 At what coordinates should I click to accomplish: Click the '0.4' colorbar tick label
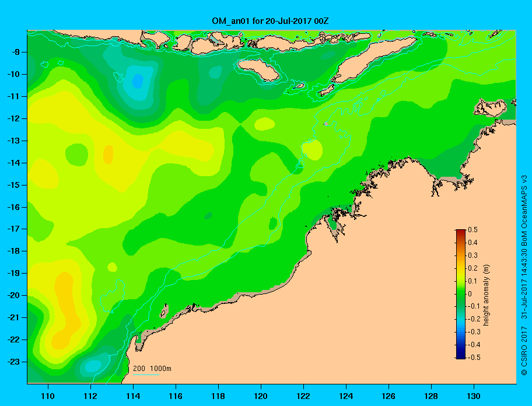pos(473,243)
